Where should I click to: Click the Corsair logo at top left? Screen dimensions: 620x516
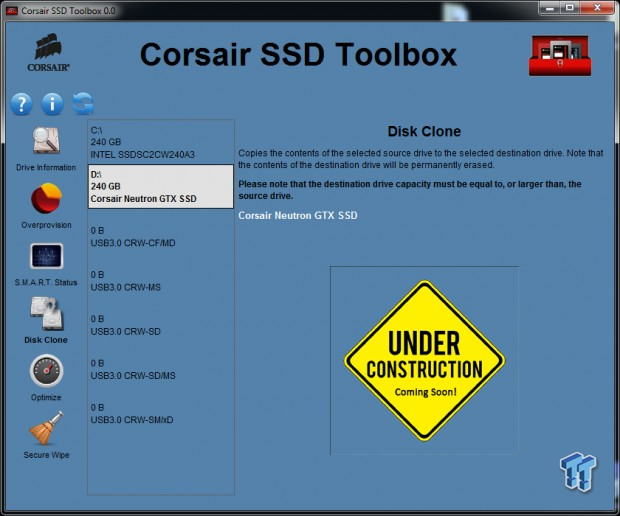pos(48,53)
